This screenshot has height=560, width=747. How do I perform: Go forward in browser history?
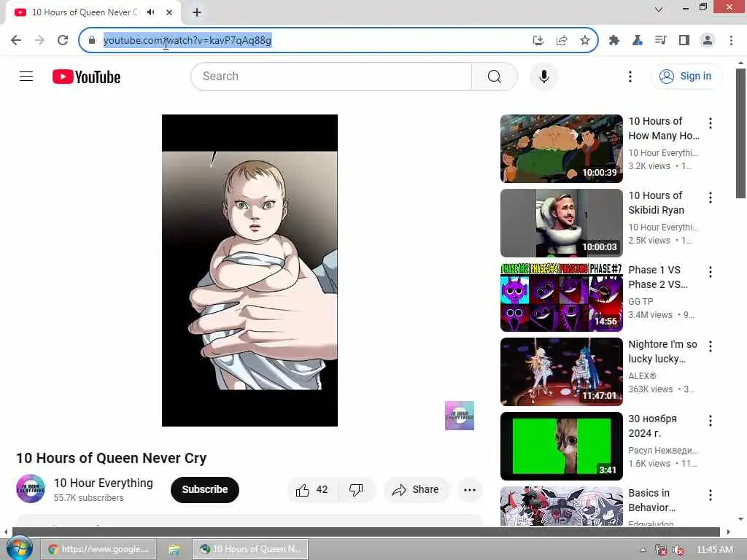pos(39,40)
